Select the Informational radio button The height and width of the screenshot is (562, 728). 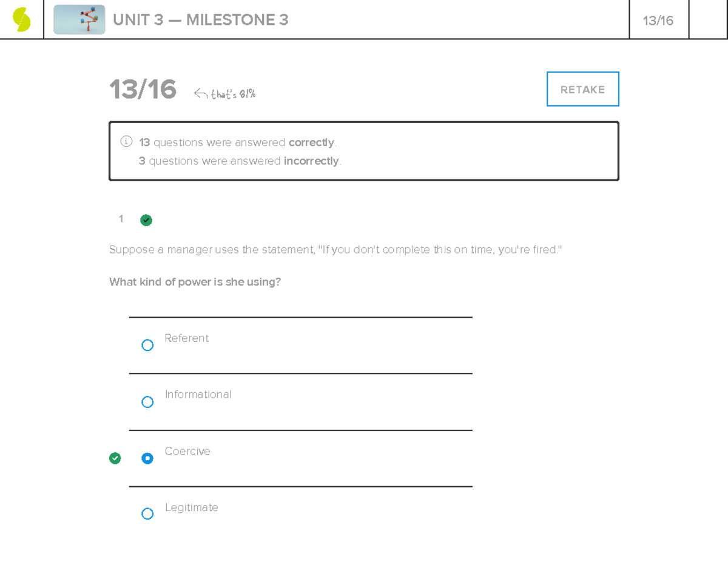coord(147,402)
